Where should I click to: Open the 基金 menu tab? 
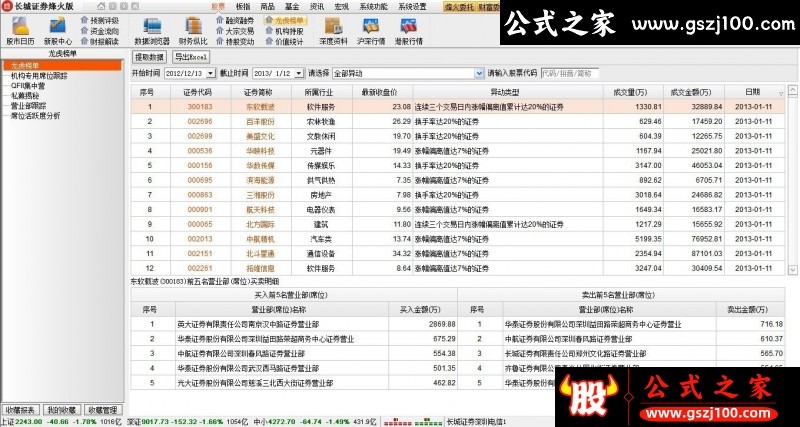point(292,7)
